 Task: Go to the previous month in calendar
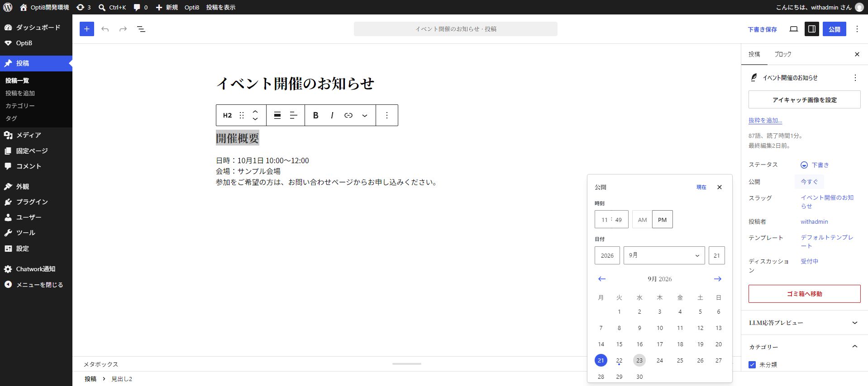tap(602, 279)
